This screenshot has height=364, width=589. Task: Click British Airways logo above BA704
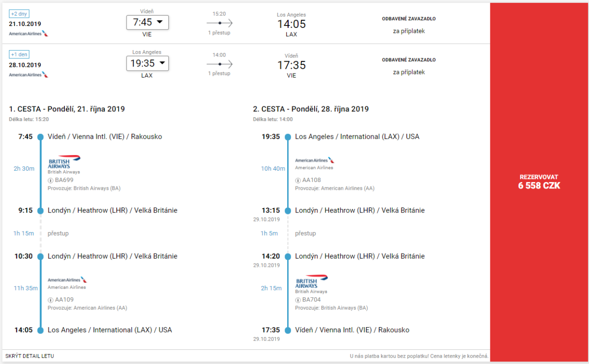[x=312, y=282]
